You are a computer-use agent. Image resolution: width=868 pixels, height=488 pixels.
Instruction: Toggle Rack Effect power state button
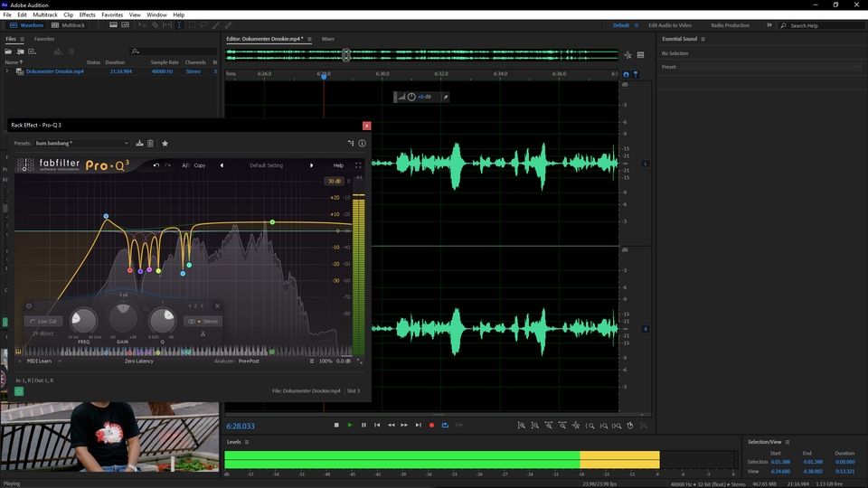pyautogui.click(x=19, y=391)
